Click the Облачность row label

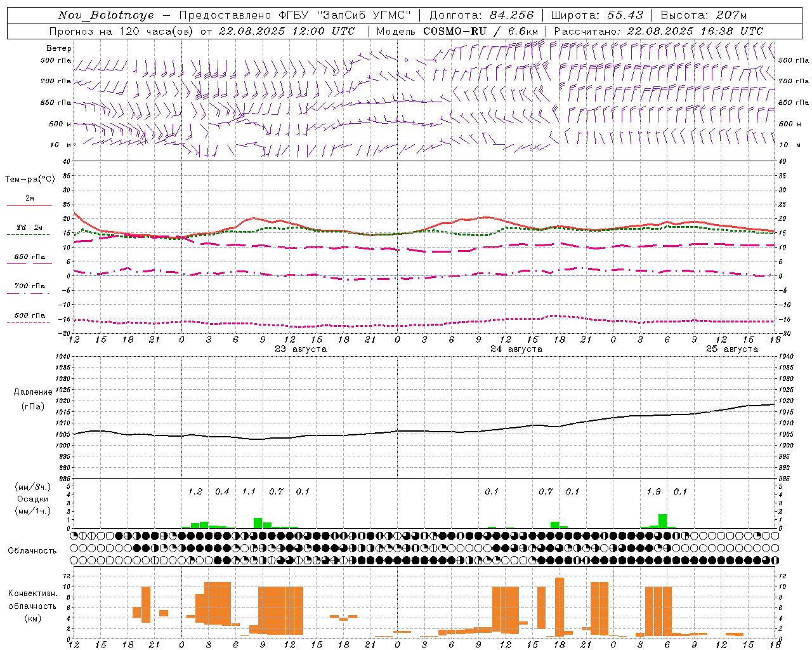pos(32,551)
